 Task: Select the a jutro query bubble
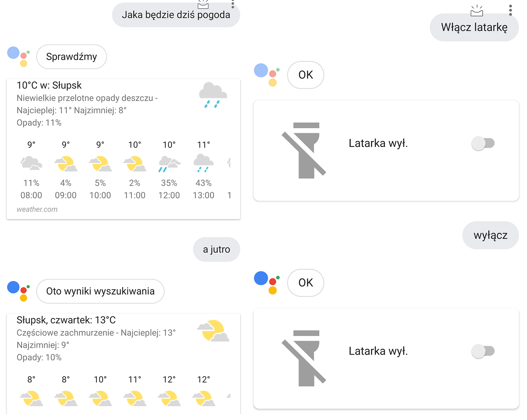coord(216,249)
